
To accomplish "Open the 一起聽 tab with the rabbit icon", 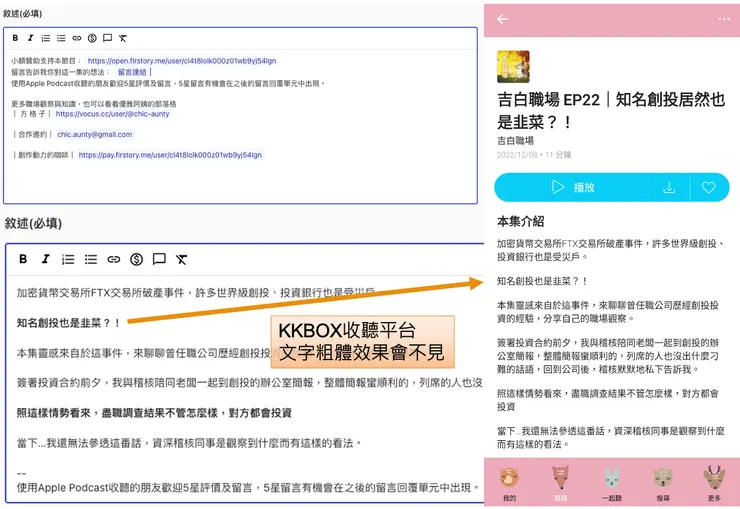I will point(612,483).
